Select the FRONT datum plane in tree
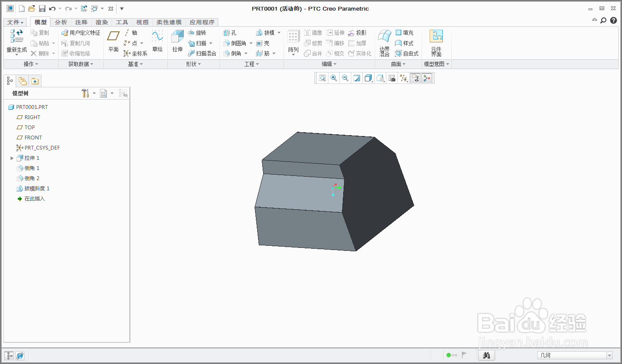Screen dimensions: 622x364 [29, 138]
